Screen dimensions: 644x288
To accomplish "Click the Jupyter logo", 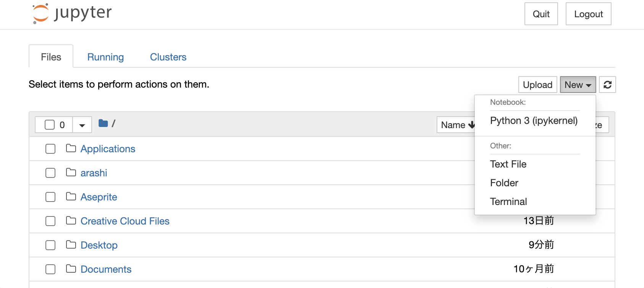I will 71,13.
